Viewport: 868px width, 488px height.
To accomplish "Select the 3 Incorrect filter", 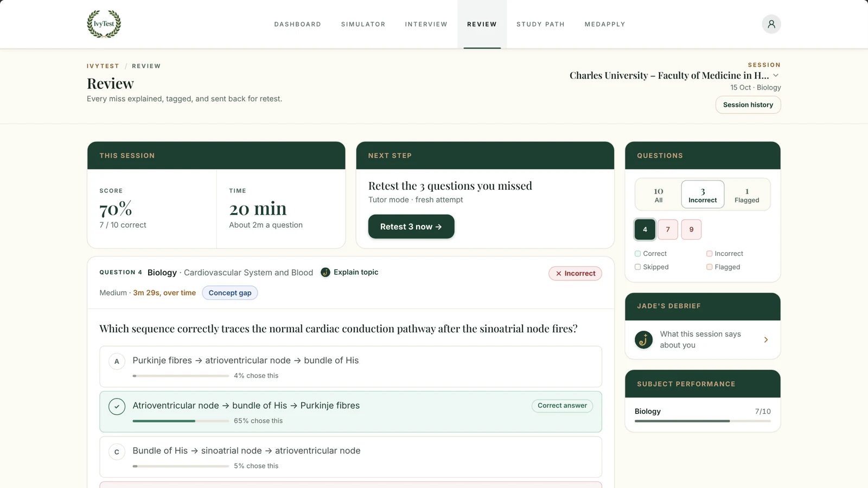I will pyautogui.click(x=703, y=195).
